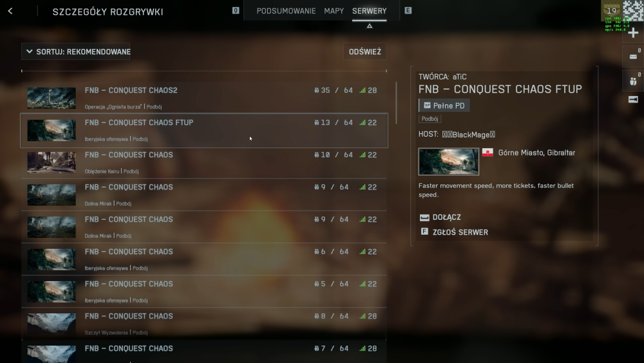Open the messages envelope icon
This screenshot has width=644, height=363.
(633, 56)
